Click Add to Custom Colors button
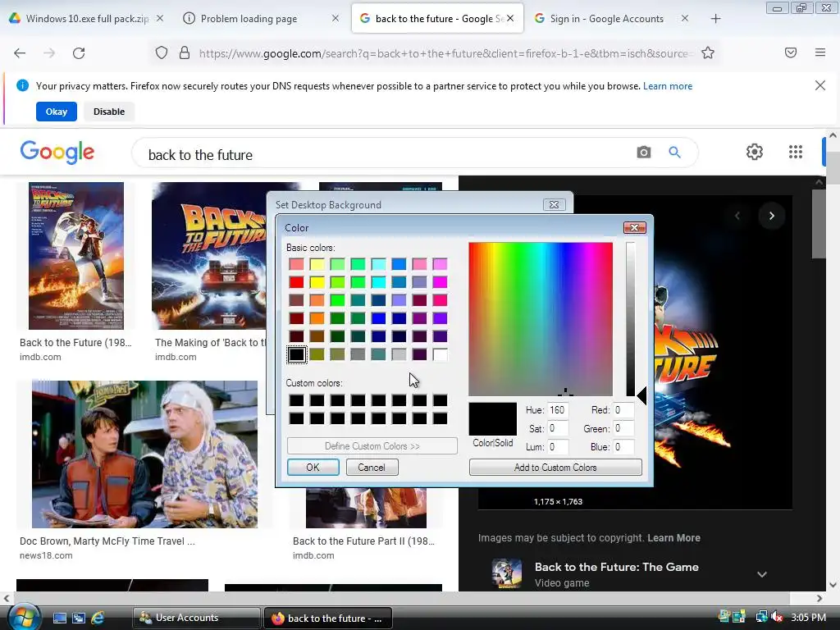 [x=555, y=467]
